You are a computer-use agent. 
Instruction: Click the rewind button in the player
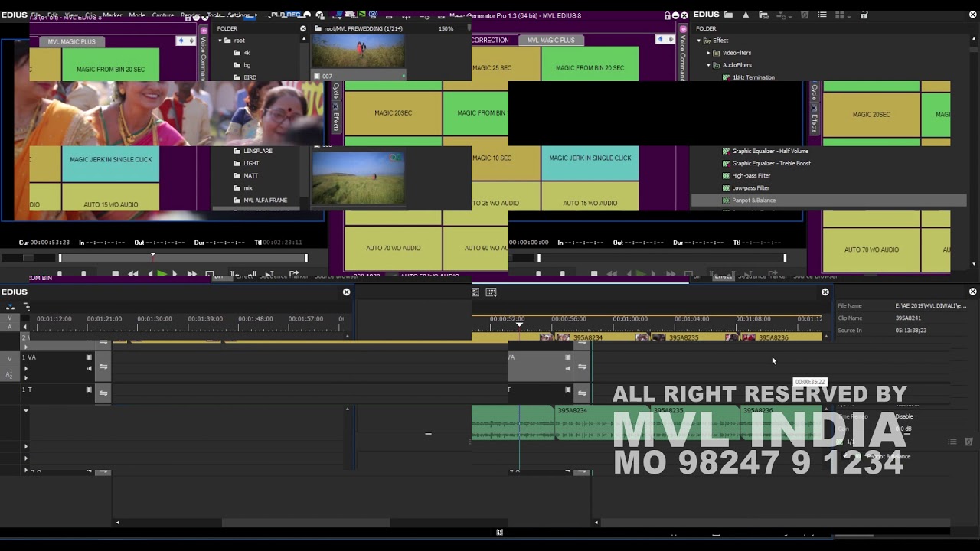click(x=132, y=273)
